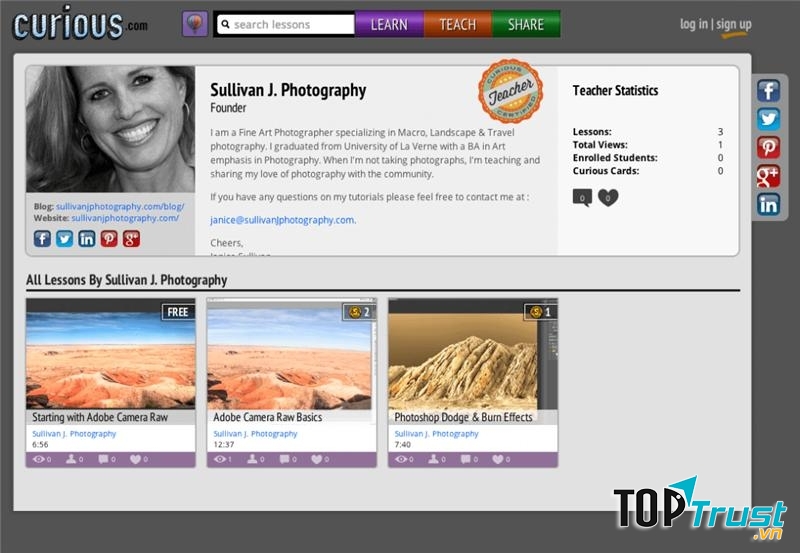This screenshot has height=553, width=800.
Task: Click comments icon on Photoshop Dodge & Burn Effects
Action: click(x=466, y=459)
